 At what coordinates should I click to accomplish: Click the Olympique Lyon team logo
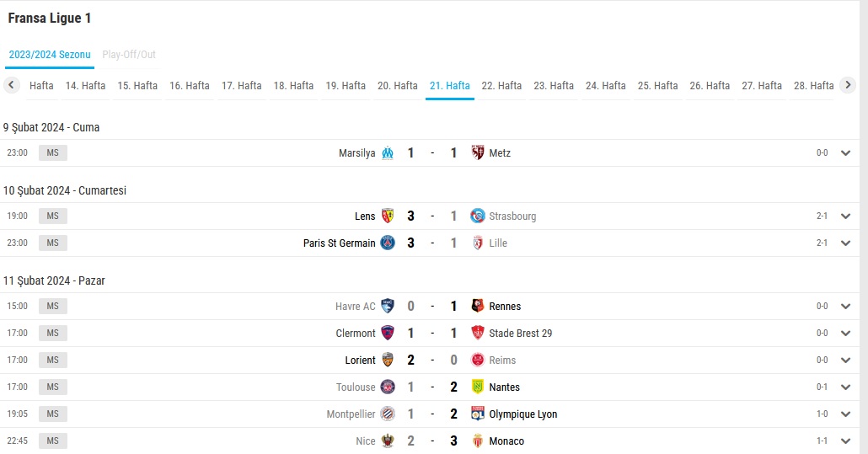pos(478,414)
